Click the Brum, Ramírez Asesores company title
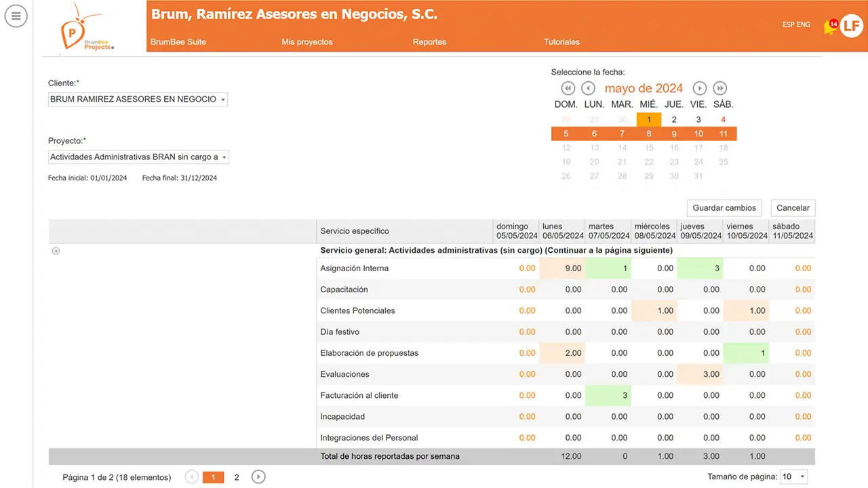The width and height of the screenshot is (868, 488). click(x=294, y=14)
